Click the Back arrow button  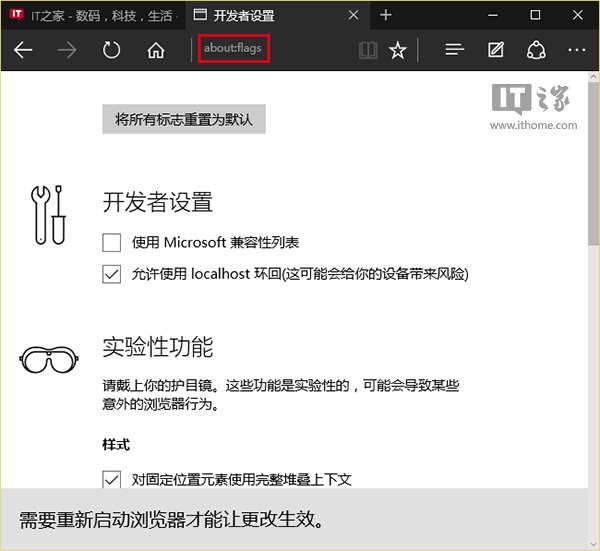[23, 50]
